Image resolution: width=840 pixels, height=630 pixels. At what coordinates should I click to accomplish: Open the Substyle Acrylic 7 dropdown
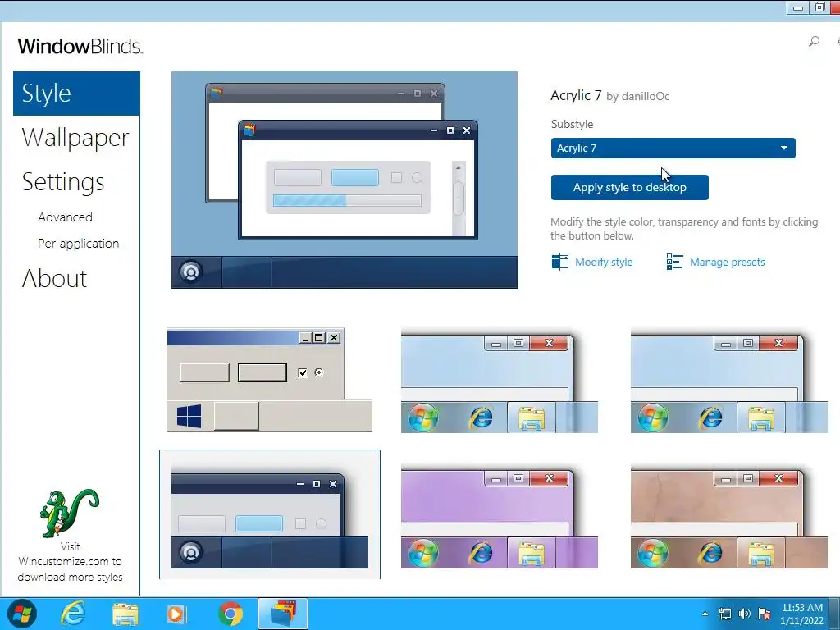tap(673, 148)
